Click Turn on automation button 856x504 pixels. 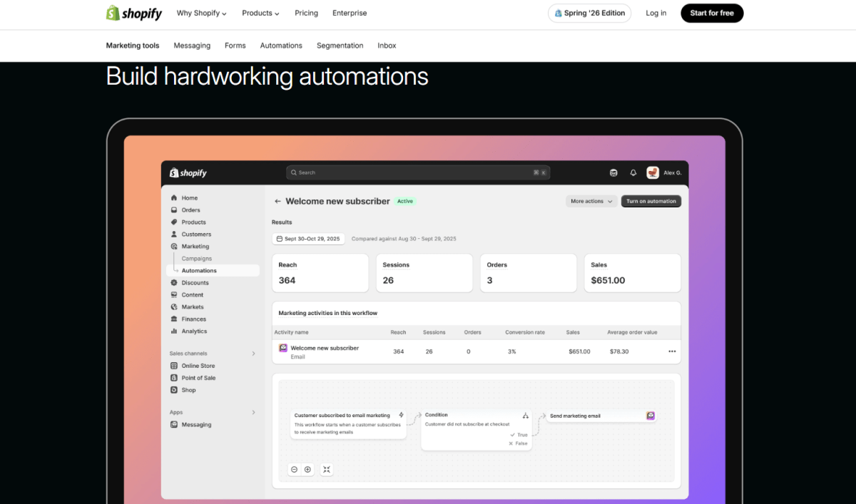[x=651, y=202]
